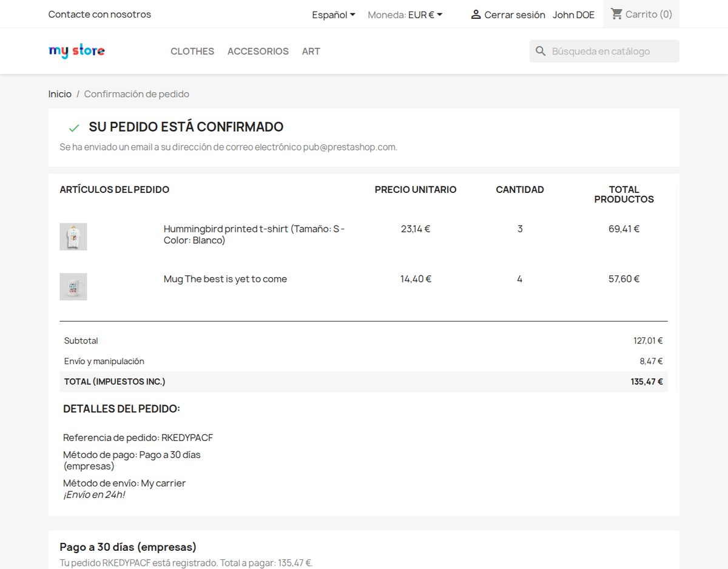Click Referencia de pedido: RKEDYPACF line
Screen dimensions: 728x569
click(138, 437)
